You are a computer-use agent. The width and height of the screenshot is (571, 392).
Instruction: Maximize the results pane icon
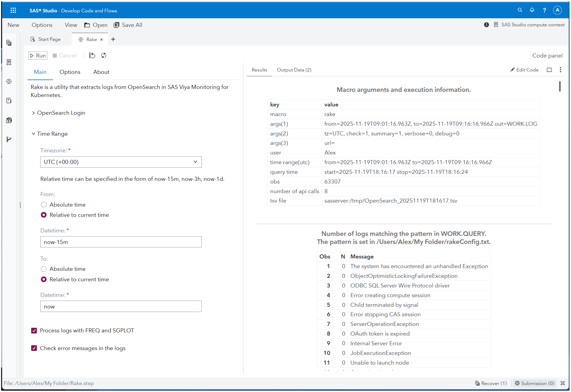[x=549, y=70]
